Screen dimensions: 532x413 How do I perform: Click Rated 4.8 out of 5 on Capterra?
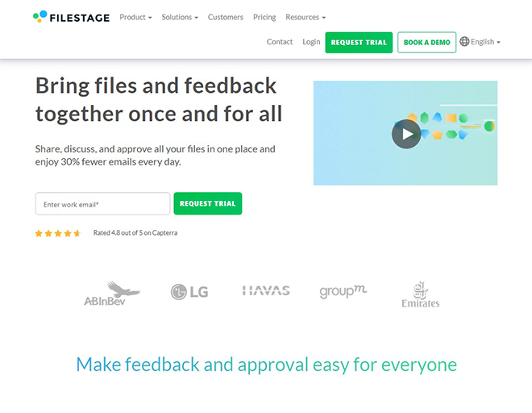pos(135,232)
